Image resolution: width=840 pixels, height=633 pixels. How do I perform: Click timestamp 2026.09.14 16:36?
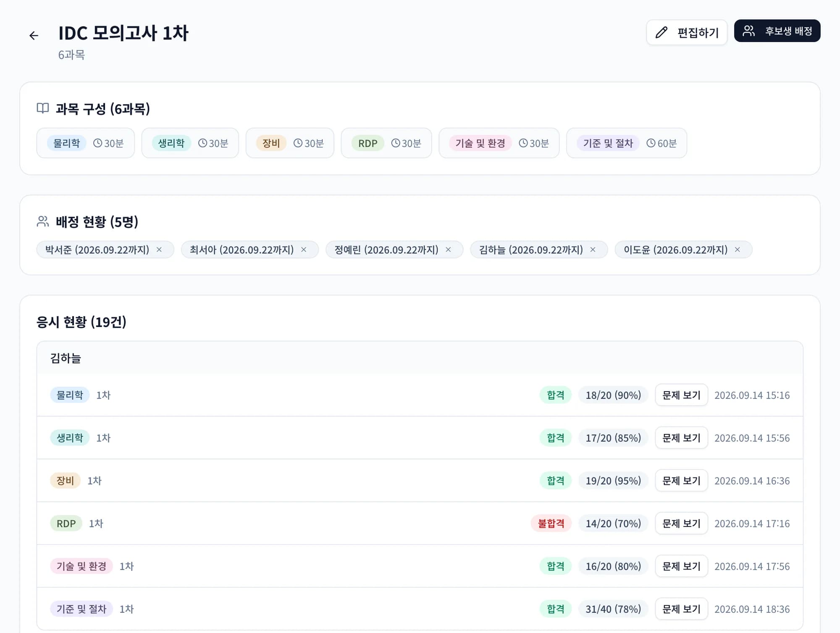(752, 481)
